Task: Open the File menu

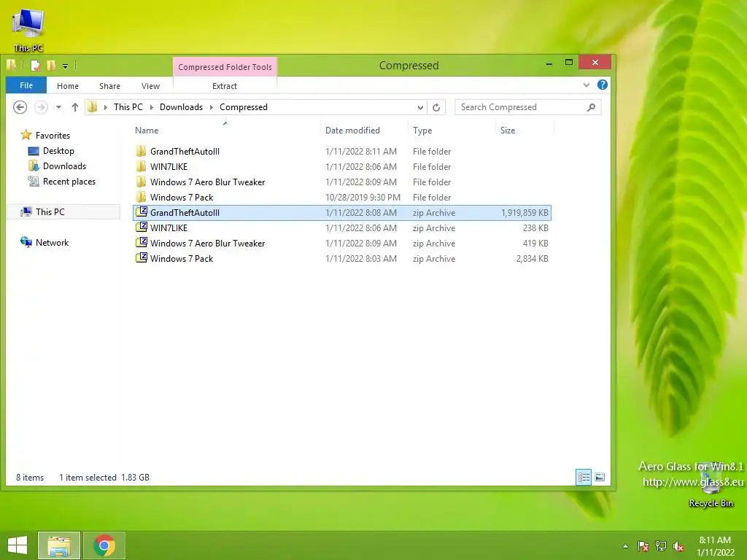Action: (26, 85)
